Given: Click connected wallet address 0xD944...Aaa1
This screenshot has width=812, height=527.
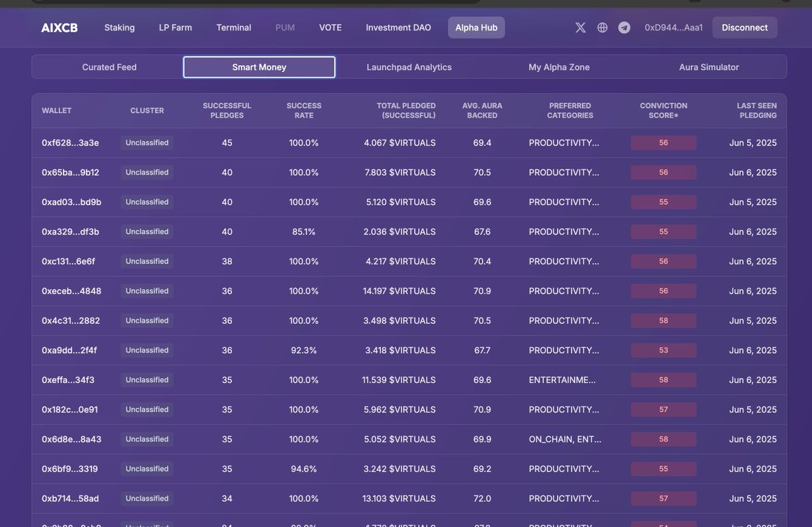Looking at the screenshot, I should pyautogui.click(x=673, y=28).
